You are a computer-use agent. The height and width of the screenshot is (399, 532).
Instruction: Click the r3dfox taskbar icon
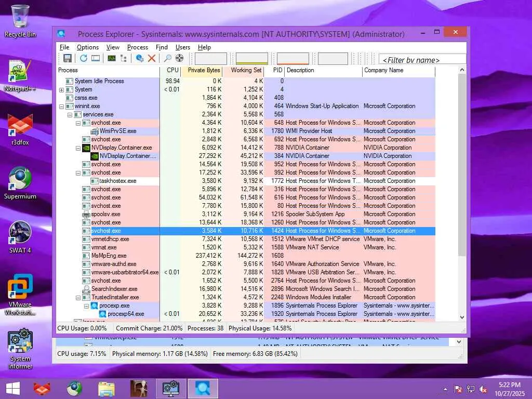(42, 389)
